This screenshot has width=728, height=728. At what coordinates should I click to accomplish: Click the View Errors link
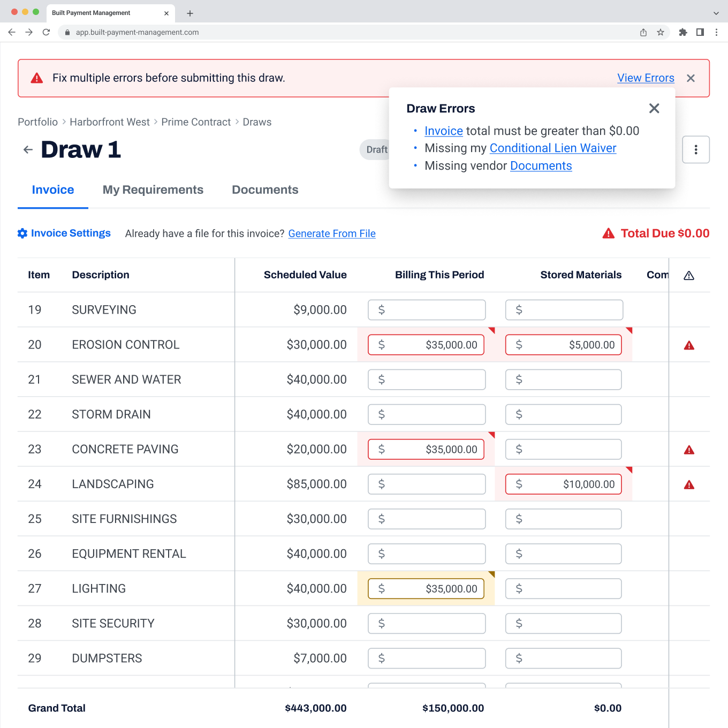[646, 78]
